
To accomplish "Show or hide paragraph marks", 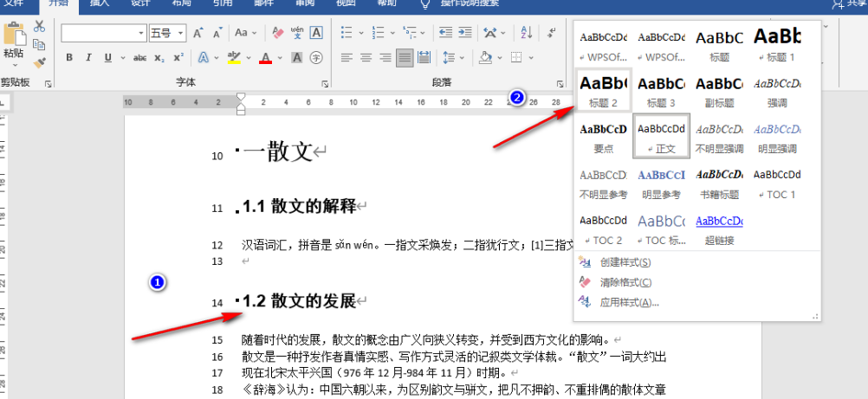I will [x=551, y=33].
